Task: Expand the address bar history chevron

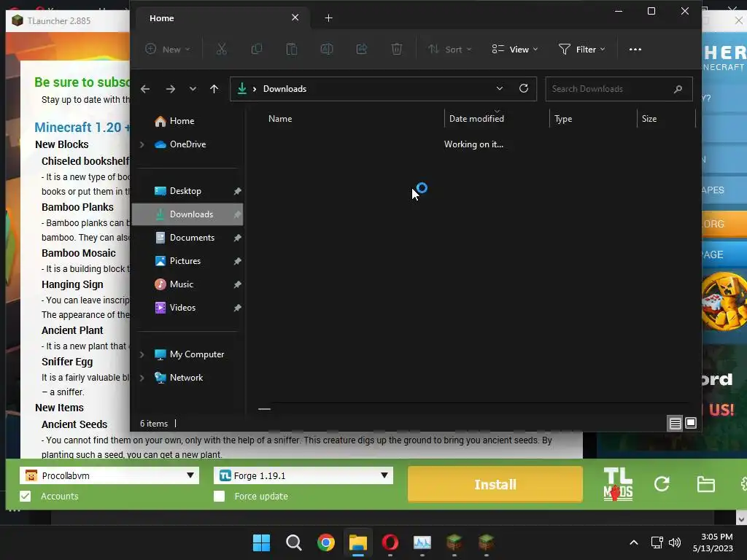Action: coord(499,88)
